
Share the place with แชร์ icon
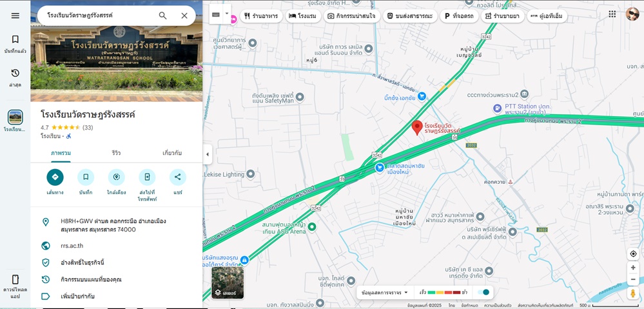tap(178, 177)
